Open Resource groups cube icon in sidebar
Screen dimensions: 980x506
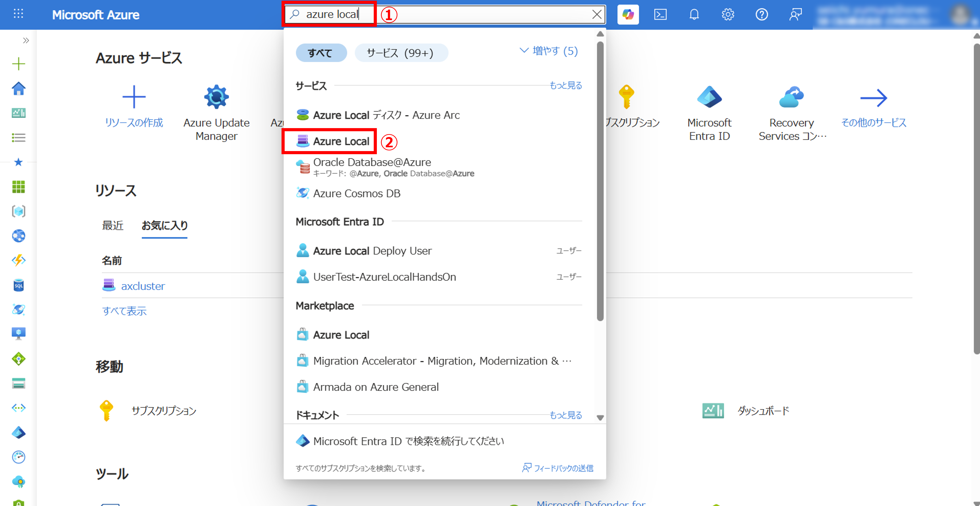18,211
